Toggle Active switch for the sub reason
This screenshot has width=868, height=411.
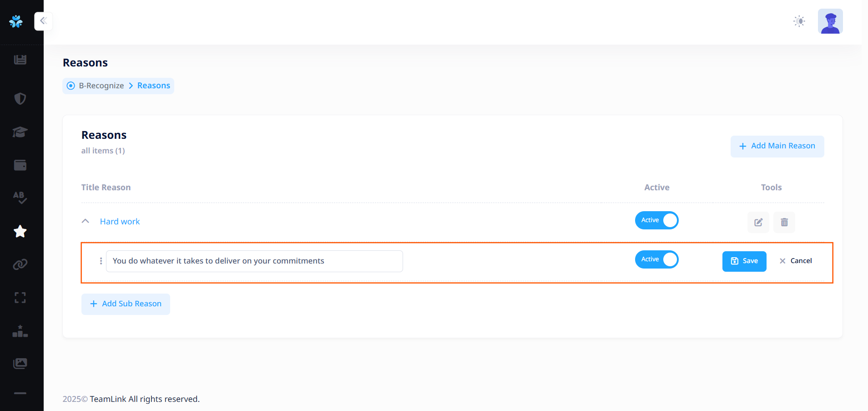[x=656, y=259]
